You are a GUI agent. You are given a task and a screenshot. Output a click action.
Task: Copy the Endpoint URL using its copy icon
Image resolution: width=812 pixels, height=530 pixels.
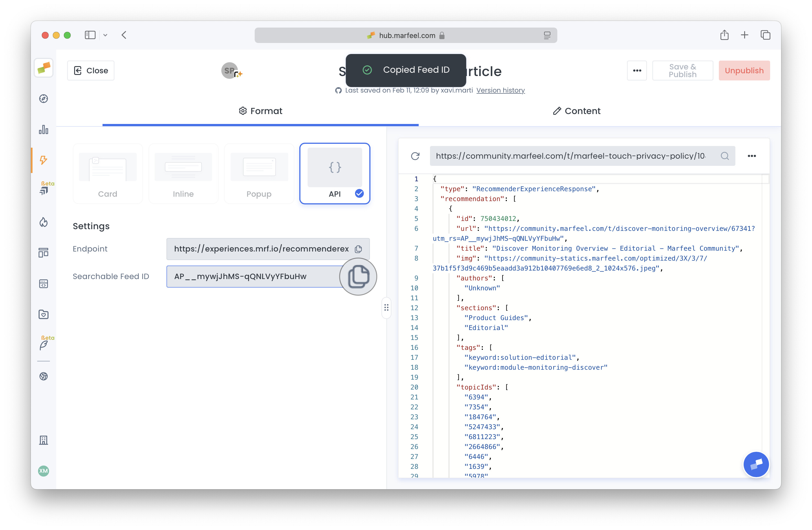coord(358,249)
